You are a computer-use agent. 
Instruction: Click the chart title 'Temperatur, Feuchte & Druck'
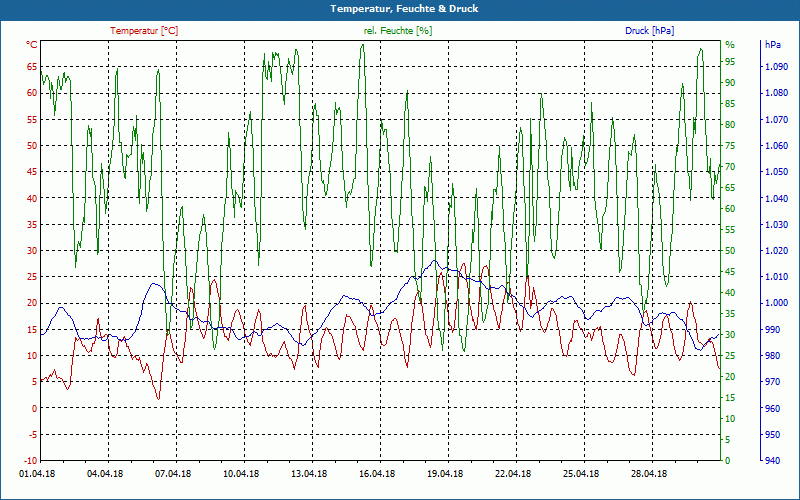pyautogui.click(x=404, y=9)
